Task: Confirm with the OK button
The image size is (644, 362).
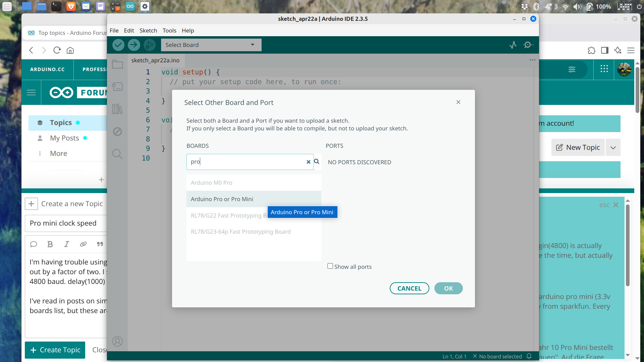Action: point(448,288)
